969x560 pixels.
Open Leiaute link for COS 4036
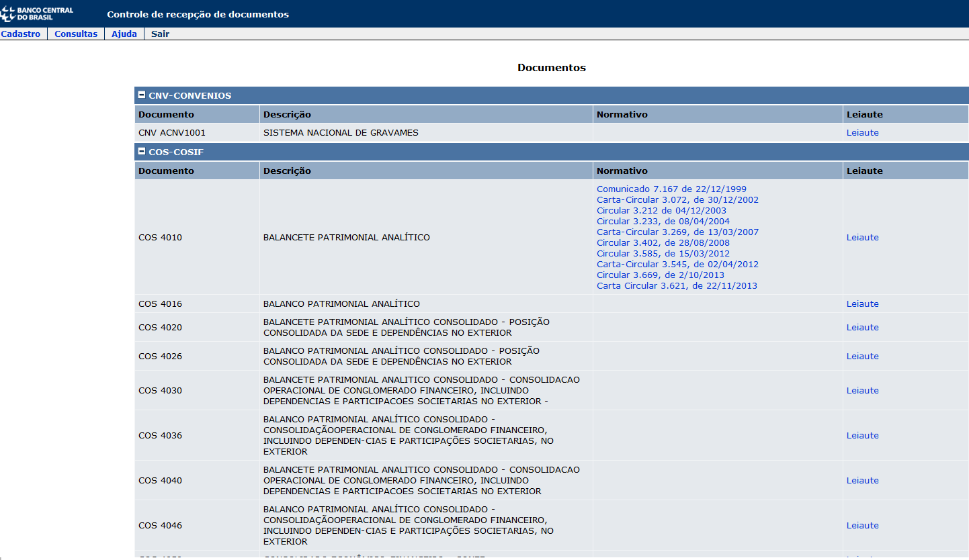862,435
